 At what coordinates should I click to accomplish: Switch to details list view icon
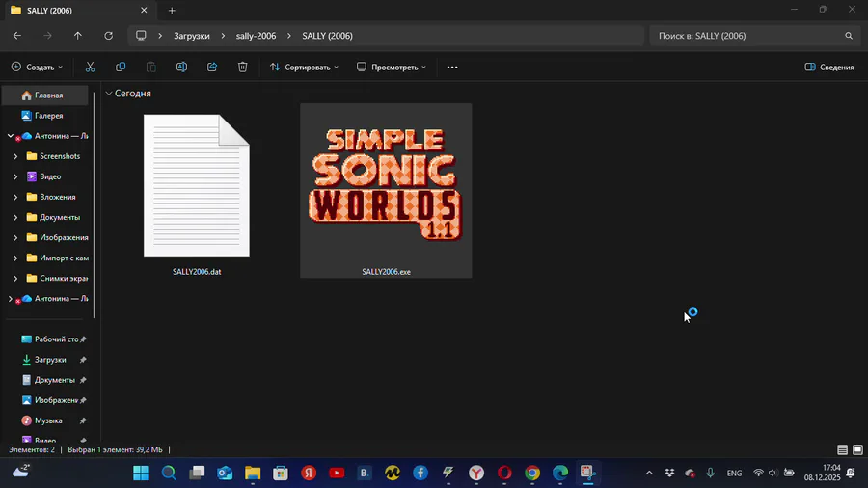[x=842, y=449]
